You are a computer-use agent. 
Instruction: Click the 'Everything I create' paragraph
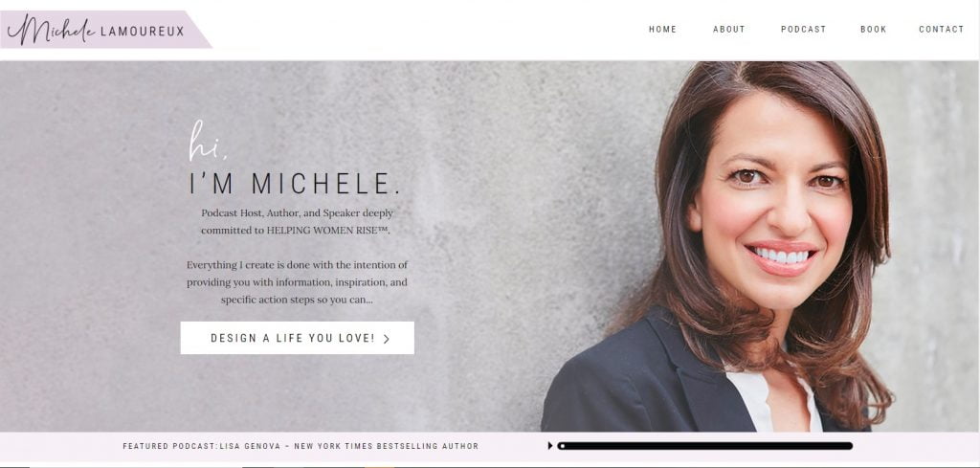point(297,282)
